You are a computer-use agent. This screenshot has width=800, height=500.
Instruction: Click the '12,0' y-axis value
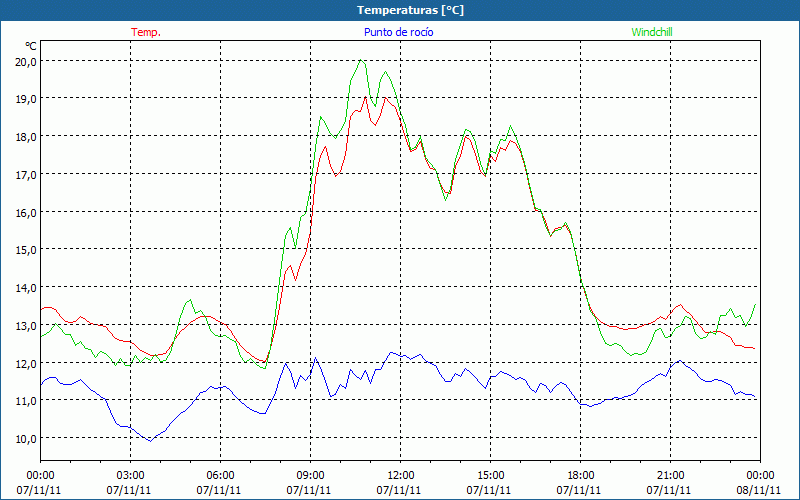(27, 363)
